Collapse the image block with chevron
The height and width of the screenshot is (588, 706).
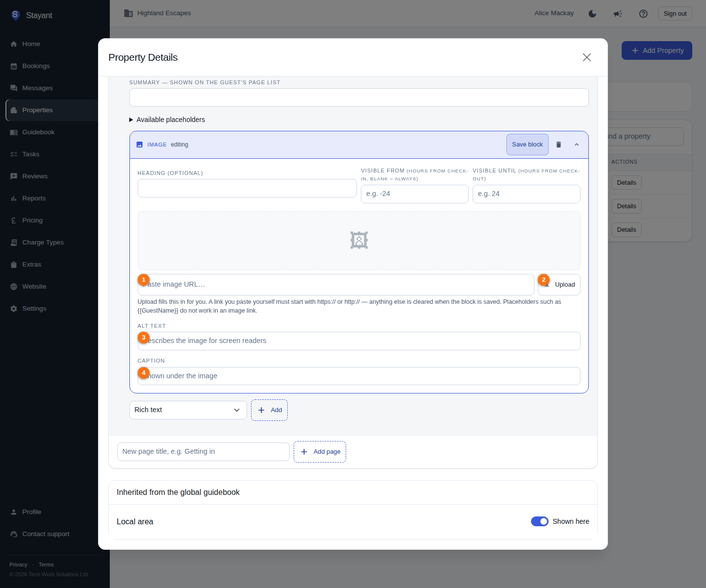(577, 145)
